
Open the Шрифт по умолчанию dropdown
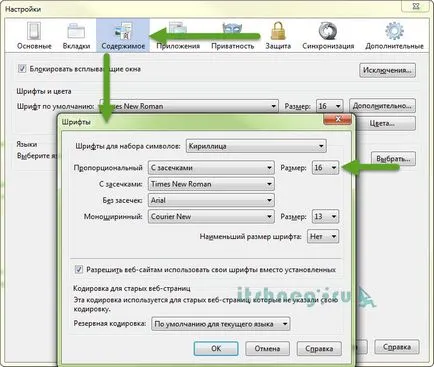click(189, 106)
